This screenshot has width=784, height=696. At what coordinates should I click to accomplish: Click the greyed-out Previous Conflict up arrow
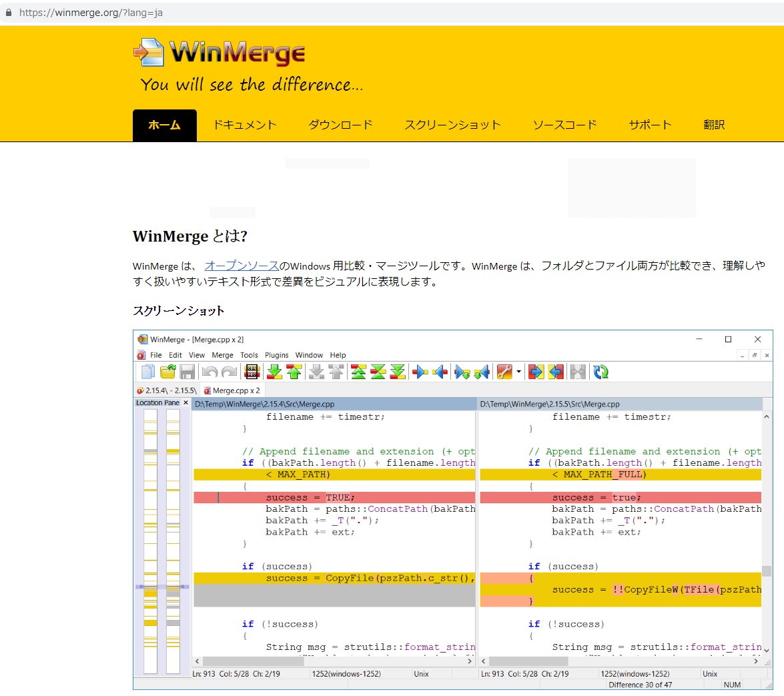click(336, 372)
